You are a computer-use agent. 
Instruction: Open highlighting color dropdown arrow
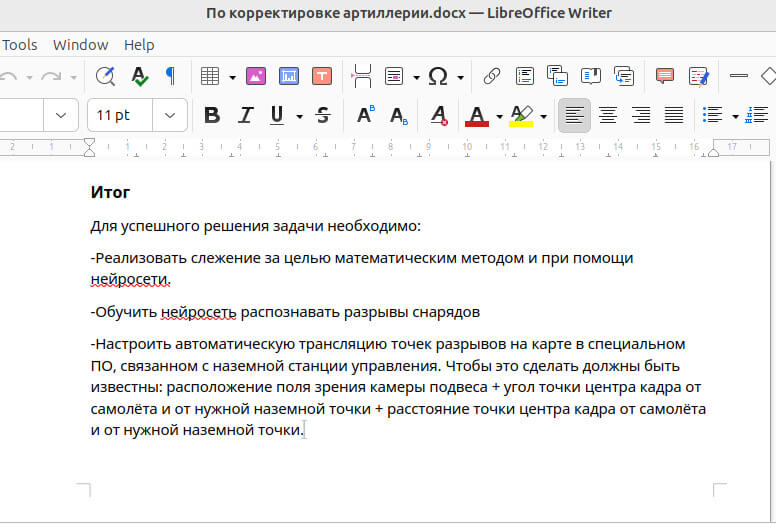tap(543, 117)
